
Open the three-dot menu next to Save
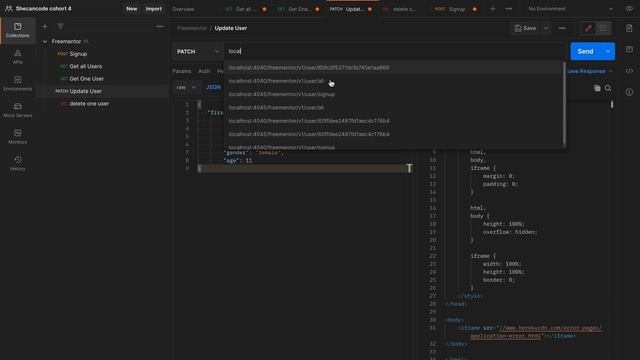click(562, 28)
